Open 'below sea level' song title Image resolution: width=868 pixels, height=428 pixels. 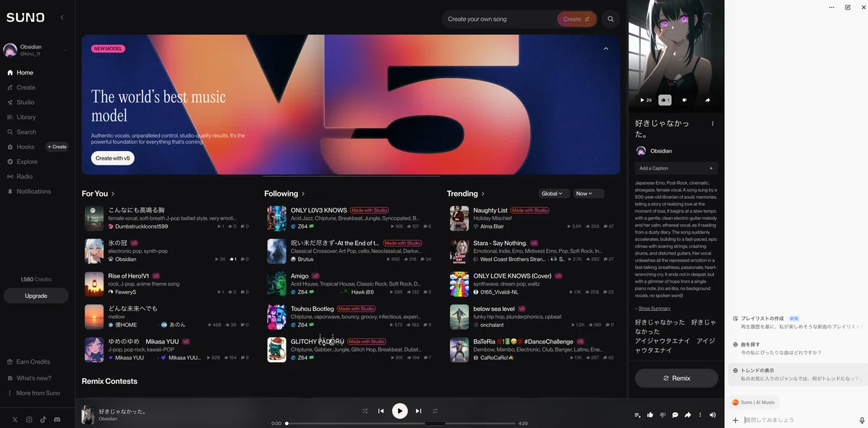click(494, 309)
